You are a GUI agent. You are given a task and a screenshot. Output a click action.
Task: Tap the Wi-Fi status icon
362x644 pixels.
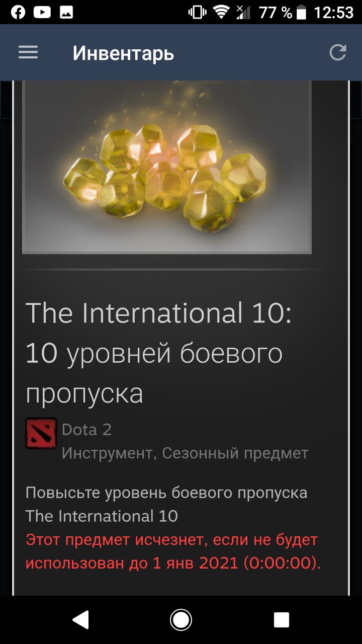(221, 13)
